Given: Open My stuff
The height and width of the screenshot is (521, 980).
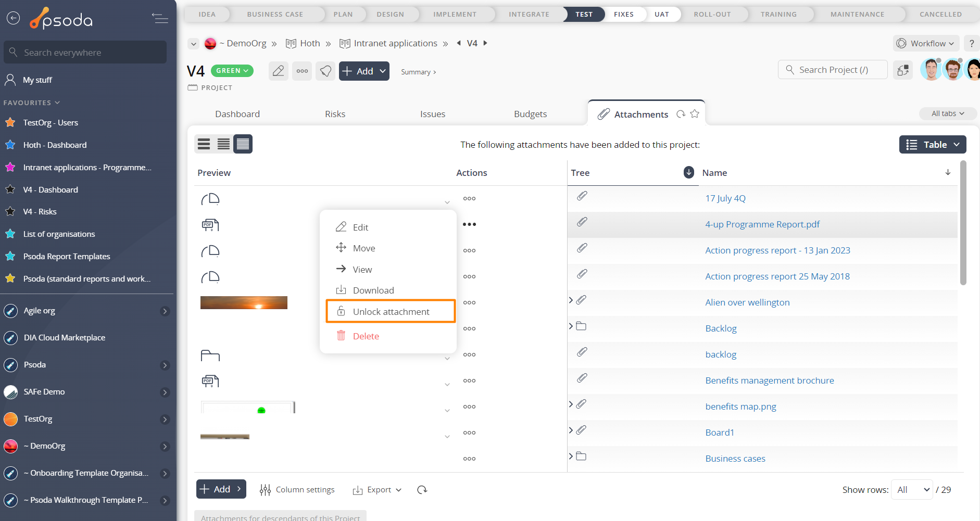Looking at the screenshot, I should point(37,80).
